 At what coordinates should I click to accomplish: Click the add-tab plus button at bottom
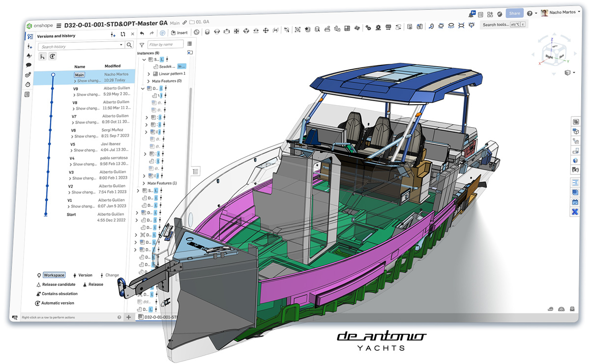click(x=129, y=317)
